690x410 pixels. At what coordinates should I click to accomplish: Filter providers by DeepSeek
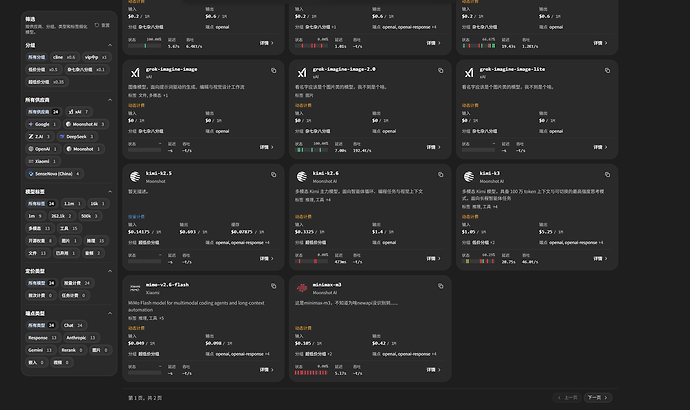point(76,136)
